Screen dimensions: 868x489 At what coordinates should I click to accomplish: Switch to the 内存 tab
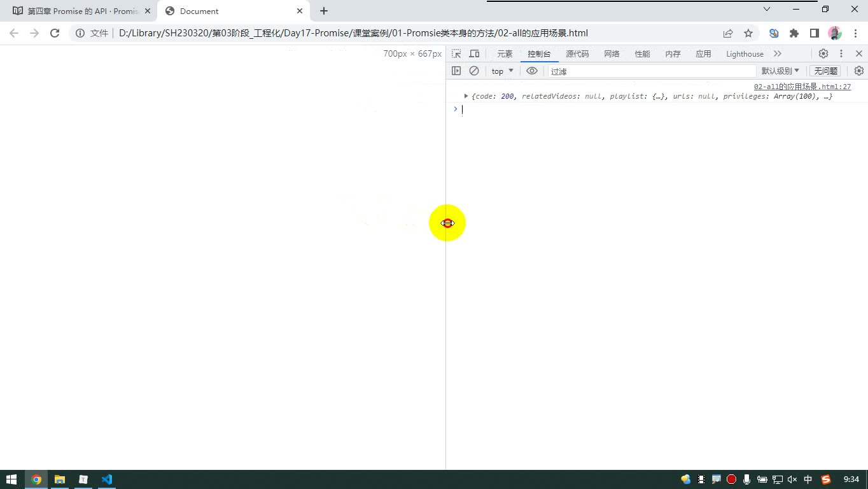(673, 54)
